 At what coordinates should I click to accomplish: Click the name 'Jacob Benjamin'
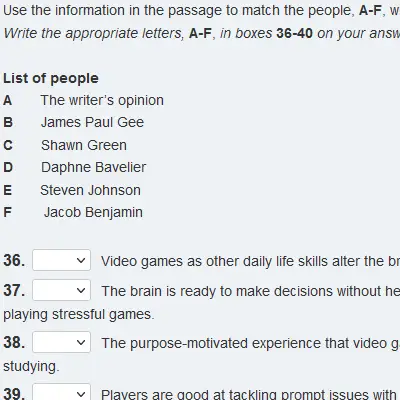tap(93, 212)
